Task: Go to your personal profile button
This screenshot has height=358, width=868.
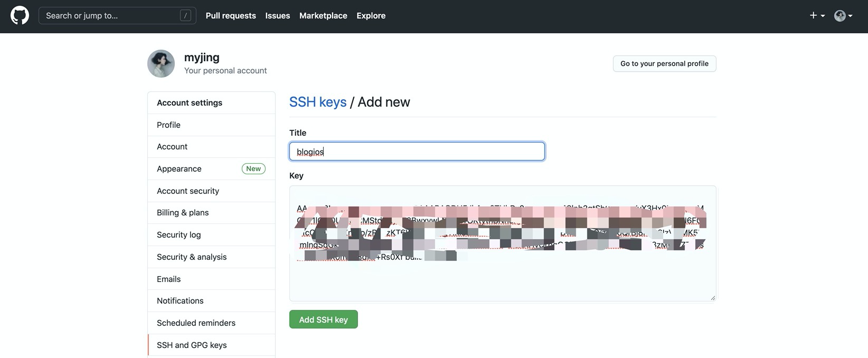Action: pyautogui.click(x=664, y=63)
